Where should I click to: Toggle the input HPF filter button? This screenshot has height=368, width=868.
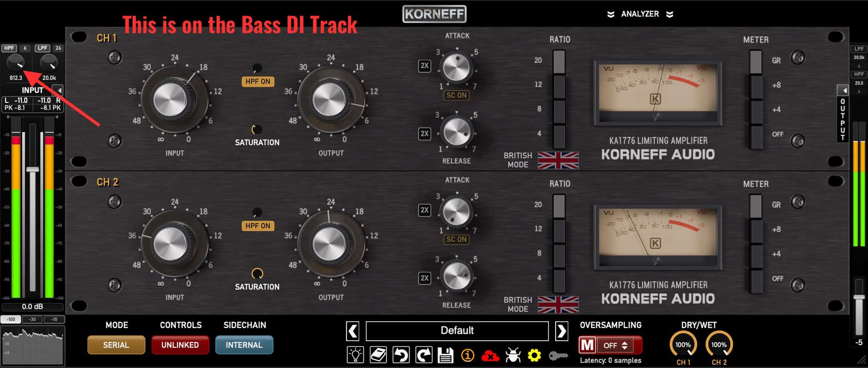pos(9,48)
